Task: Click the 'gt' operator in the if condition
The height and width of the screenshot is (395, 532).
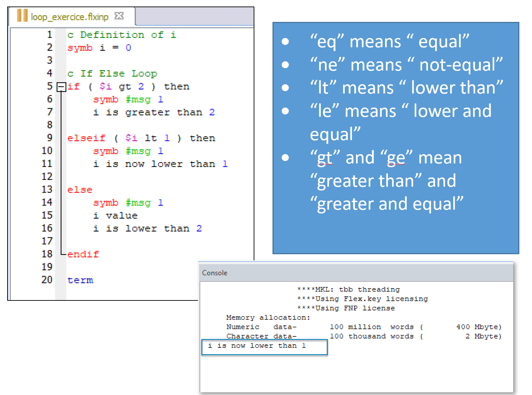Action: [125, 87]
